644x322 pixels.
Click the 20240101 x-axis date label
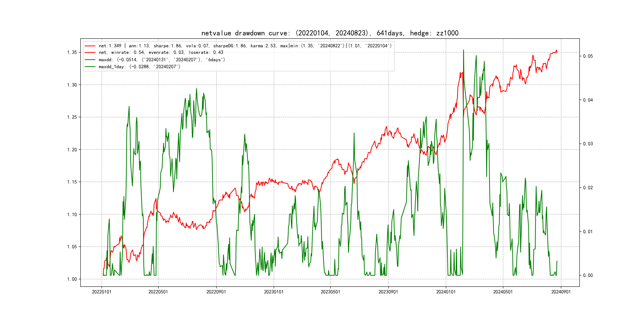click(446, 292)
